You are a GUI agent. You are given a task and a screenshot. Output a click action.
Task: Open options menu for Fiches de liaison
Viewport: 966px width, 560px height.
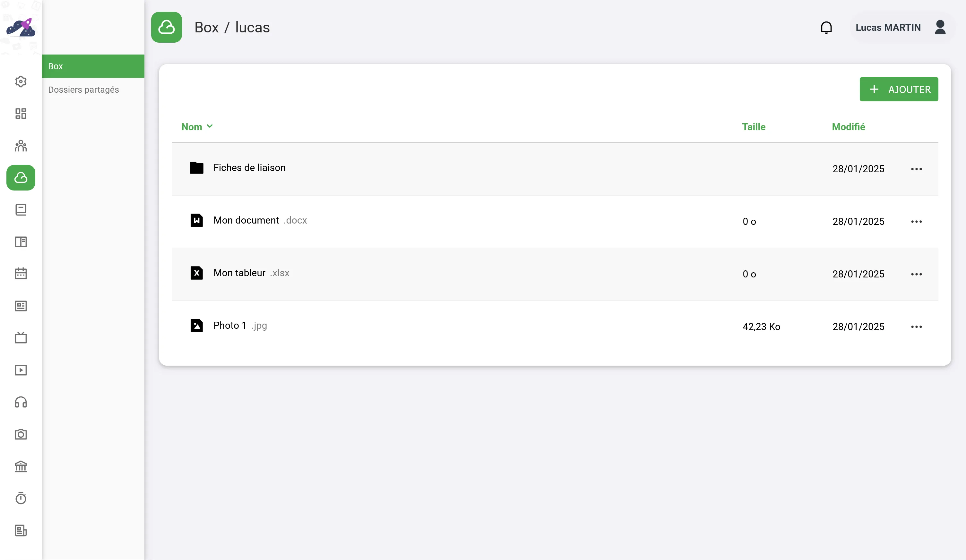pyautogui.click(x=916, y=169)
